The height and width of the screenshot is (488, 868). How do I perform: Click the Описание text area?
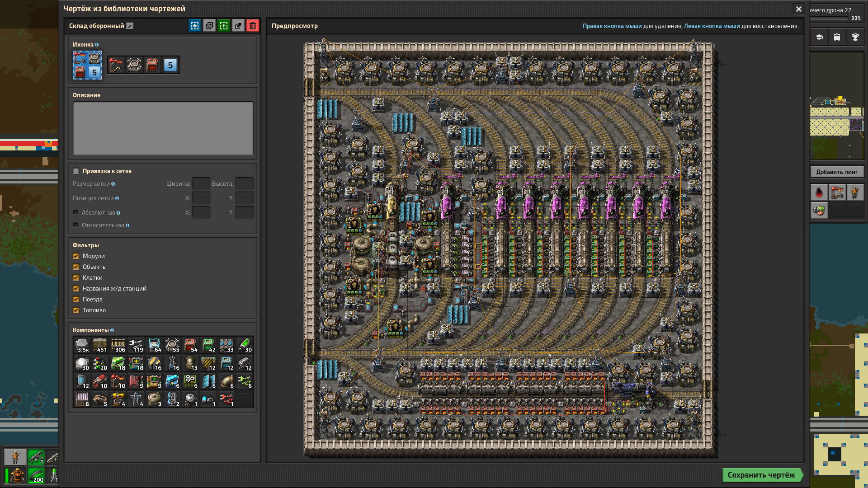tap(163, 128)
